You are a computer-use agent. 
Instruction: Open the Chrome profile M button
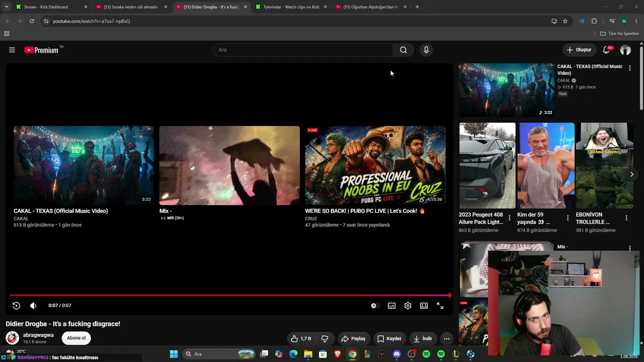point(624,21)
